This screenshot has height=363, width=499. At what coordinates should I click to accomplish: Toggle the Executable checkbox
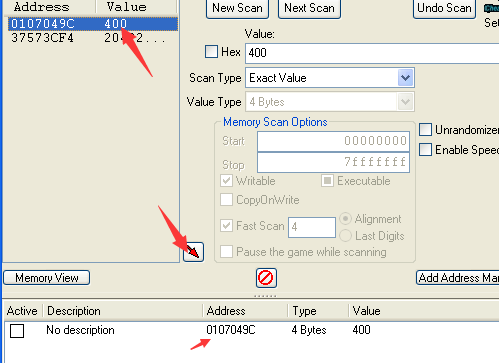(327, 181)
